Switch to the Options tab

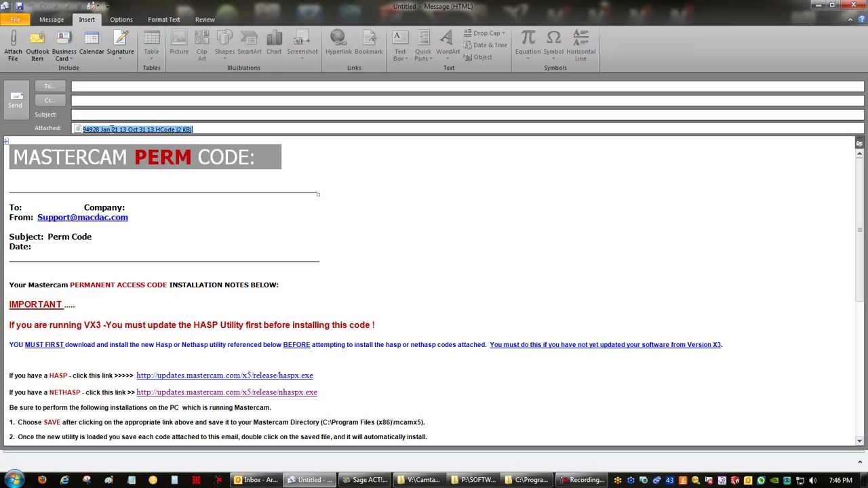coord(121,19)
